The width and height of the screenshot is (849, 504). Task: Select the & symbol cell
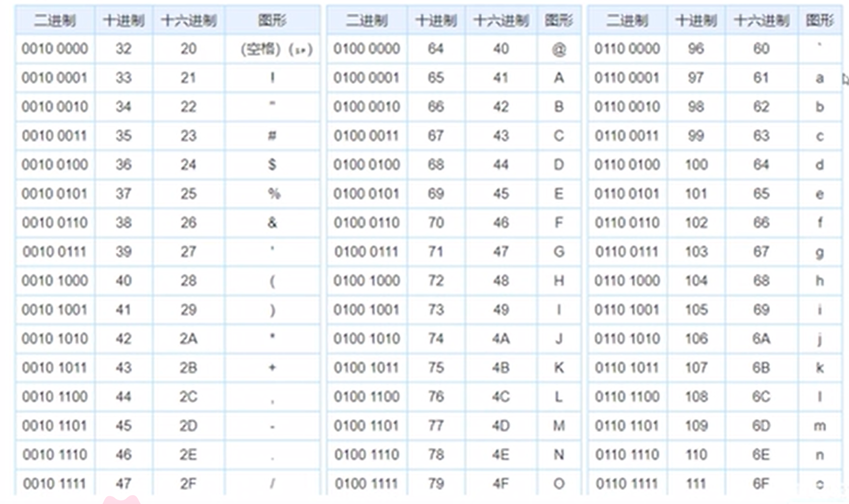click(x=272, y=223)
